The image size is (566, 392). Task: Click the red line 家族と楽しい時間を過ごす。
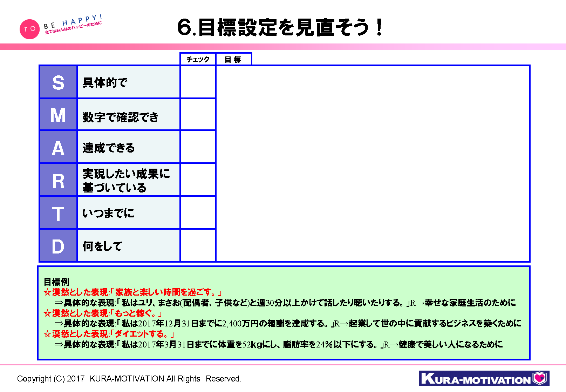(x=132, y=292)
